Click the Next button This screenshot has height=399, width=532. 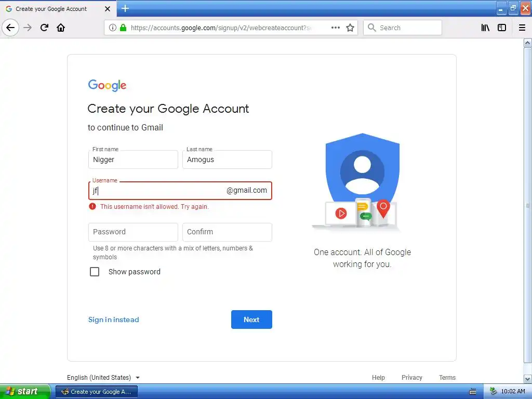pyautogui.click(x=251, y=320)
